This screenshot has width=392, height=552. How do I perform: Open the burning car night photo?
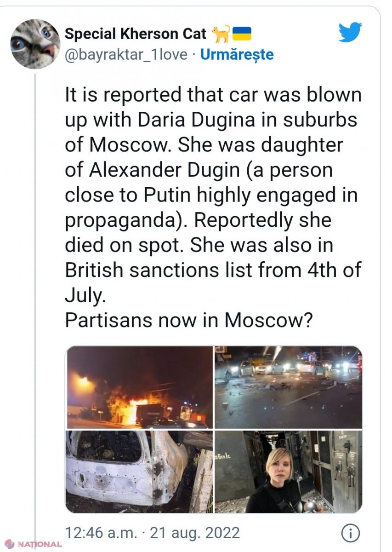(139, 387)
